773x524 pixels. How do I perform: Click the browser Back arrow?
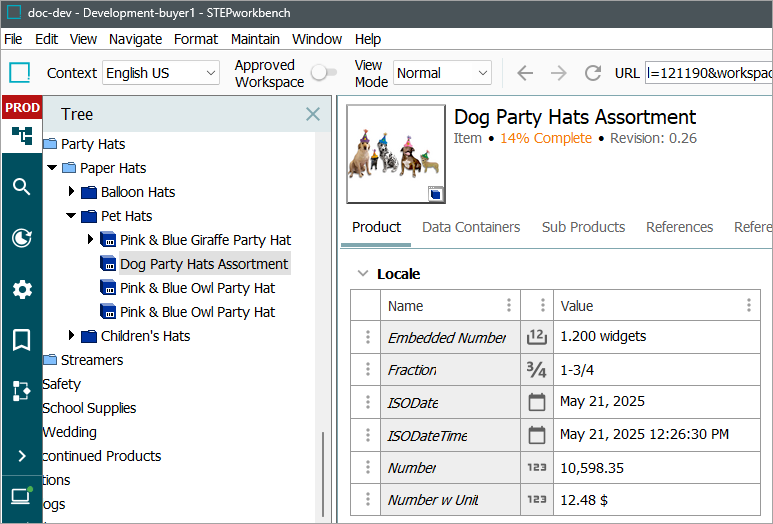click(x=525, y=73)
